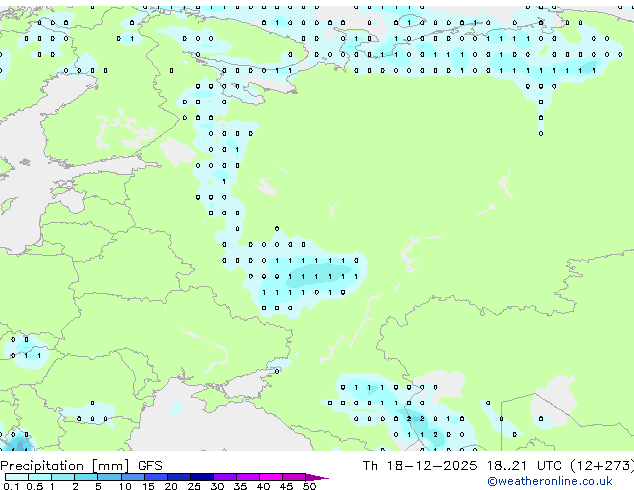Select the 0.5–1 mm legend swatch
Viewport: 634px width, 490px height.
(x=40, y=477)
